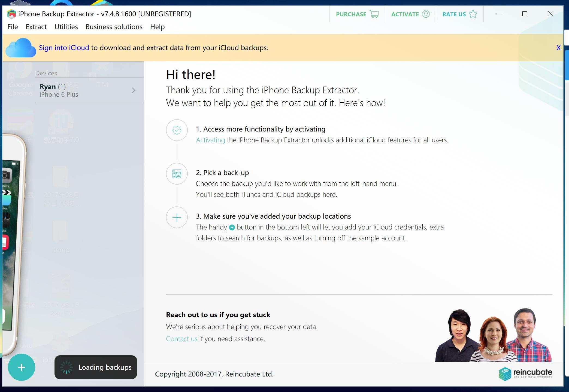Click the Activating hyperlink in step one
569x392 pixels.
pos(210,140)
